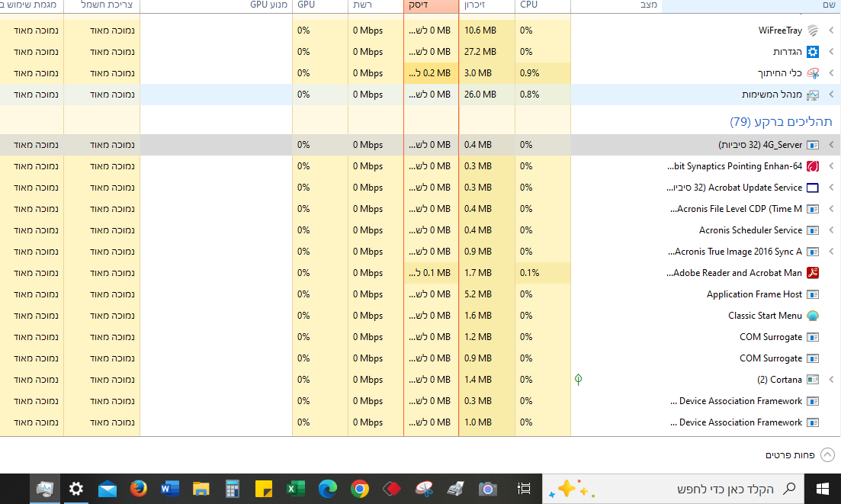Expand Acronis True Image 2016 Sync row

point(831,252)
